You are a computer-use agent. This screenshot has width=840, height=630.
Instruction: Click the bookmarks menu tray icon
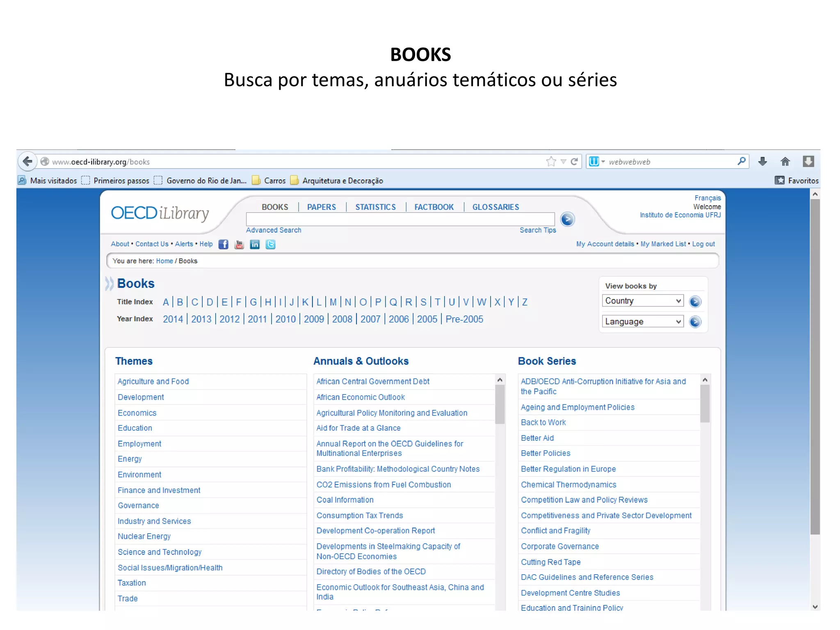pyautogui.click(x=808, y=162)
